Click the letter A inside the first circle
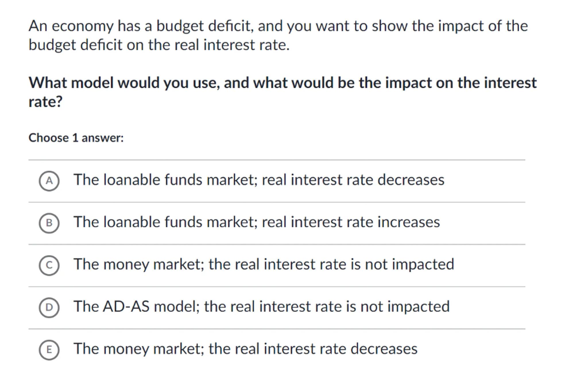588x365 pixels. pos(49,181)
